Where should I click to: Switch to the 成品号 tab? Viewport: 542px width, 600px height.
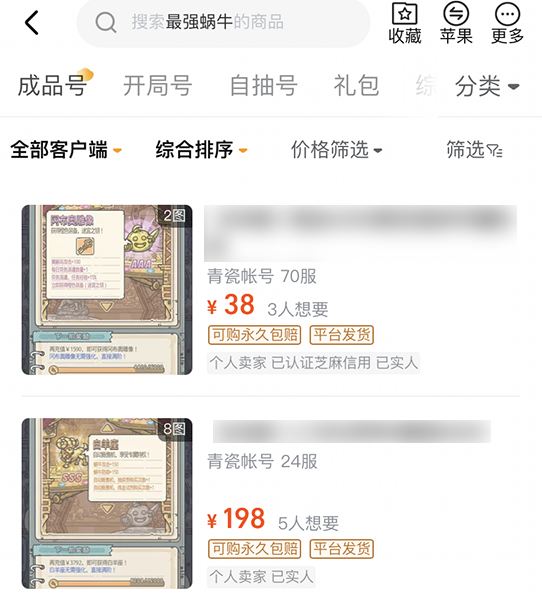point(52,85)
